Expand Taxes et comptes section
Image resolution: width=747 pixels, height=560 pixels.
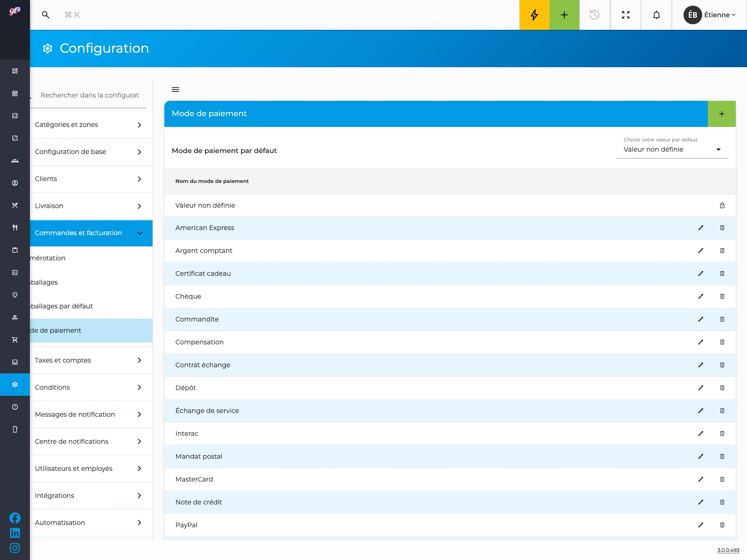(91, 360)
